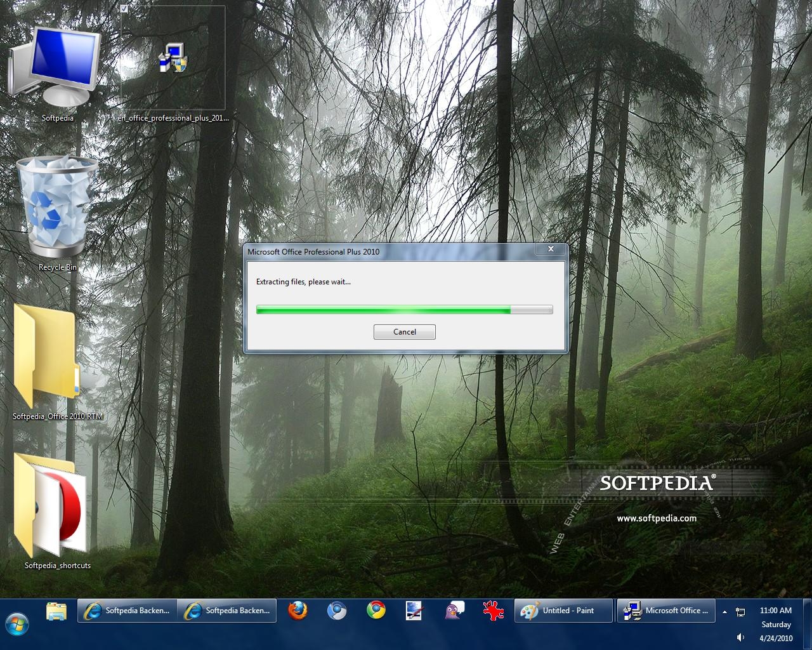Select the en_office_professional_plus installer icon
Screen dimensions: 812x650
coord(173,58)
